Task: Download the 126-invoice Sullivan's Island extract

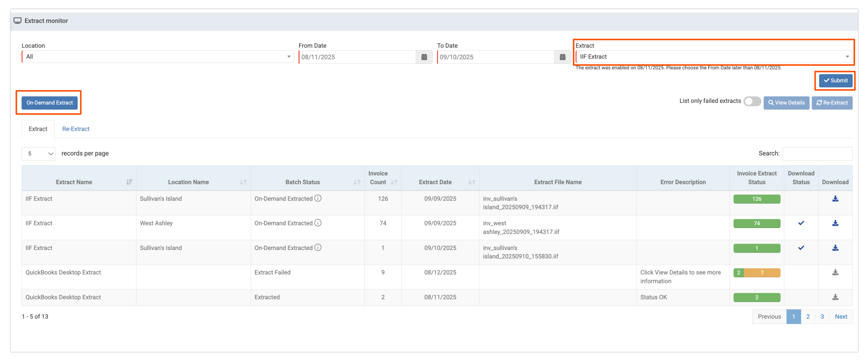Action: click(835, 199)
